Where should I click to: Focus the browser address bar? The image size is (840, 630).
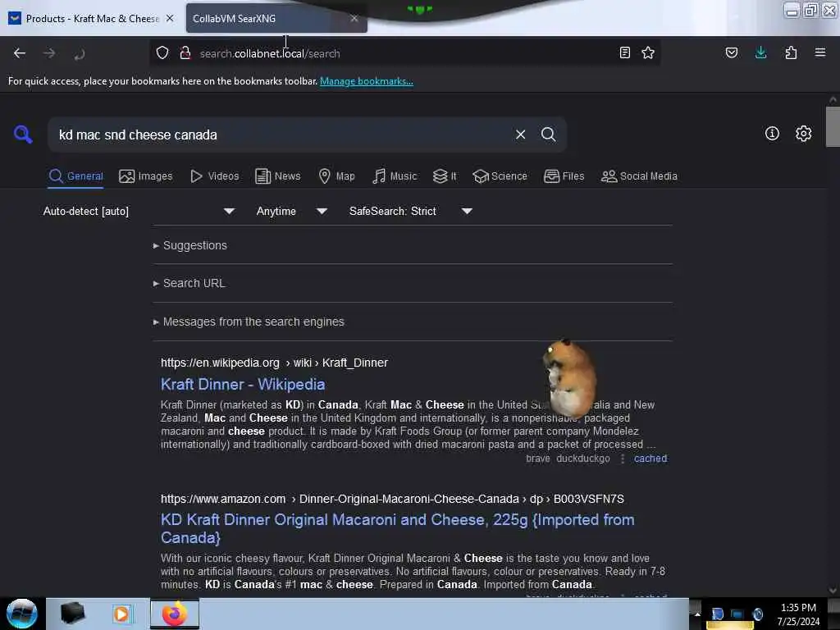point(404,53)
